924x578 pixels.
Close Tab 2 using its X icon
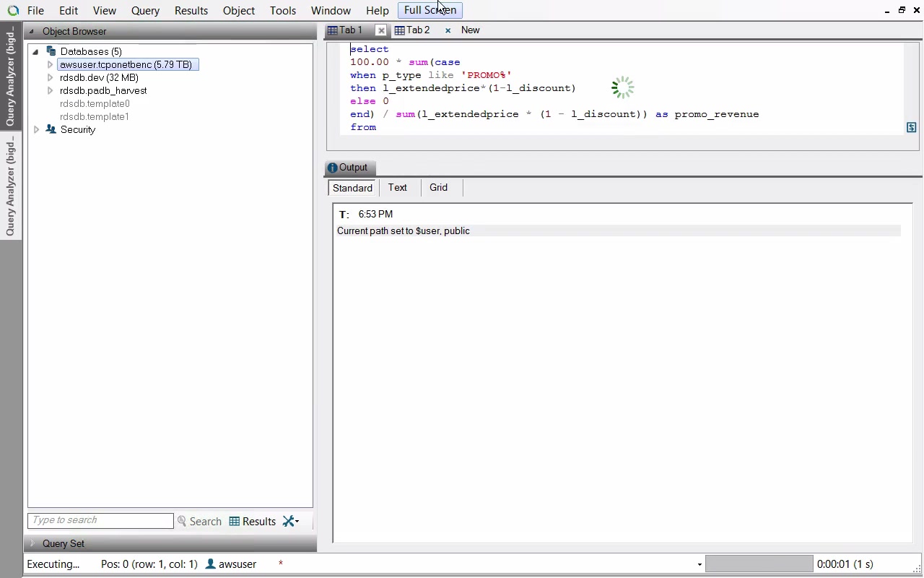pos(448,30)
